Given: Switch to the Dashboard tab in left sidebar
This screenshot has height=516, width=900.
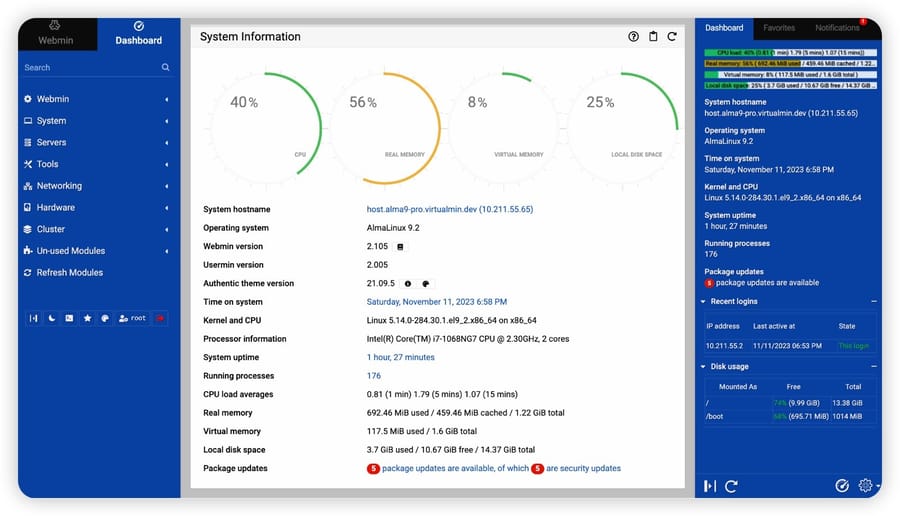Looking at the screenshot, I should pos(138,33).
